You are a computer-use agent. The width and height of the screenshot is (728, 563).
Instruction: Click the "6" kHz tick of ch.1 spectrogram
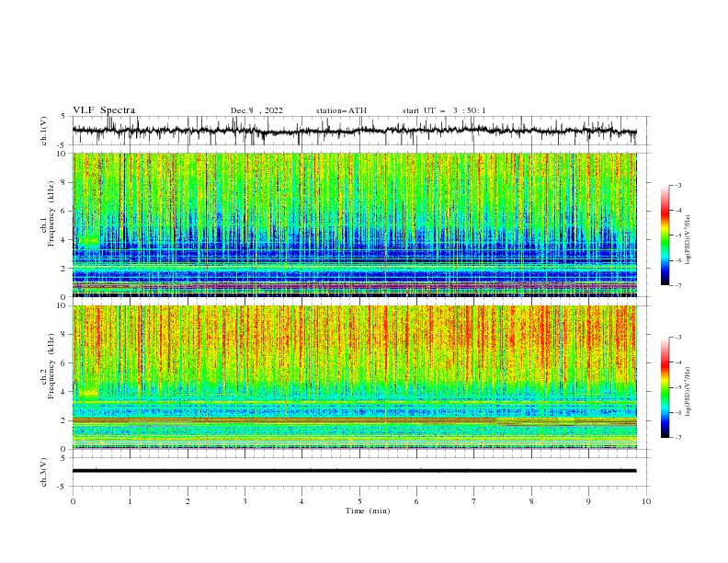click(x=65, y=211)
